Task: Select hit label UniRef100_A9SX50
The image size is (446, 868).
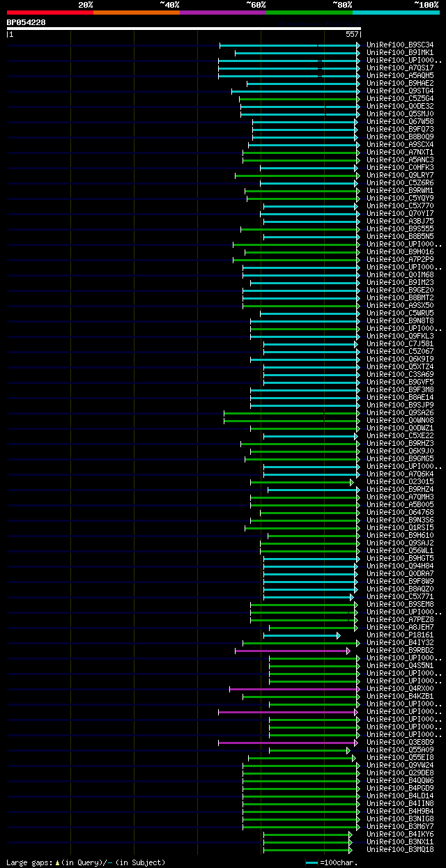Action: pos(400,306)
